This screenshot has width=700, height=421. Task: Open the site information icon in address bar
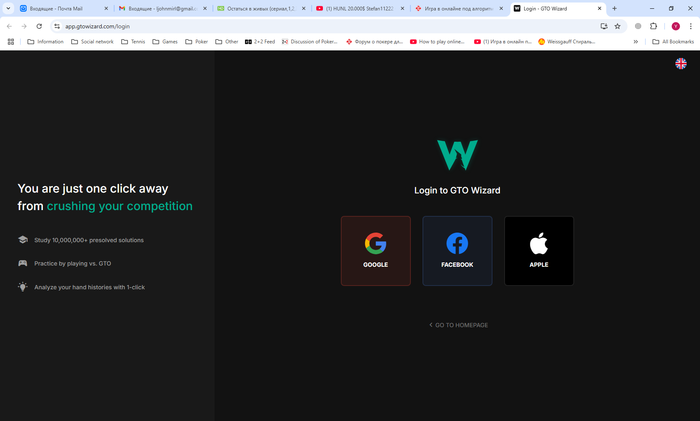pyautogui.click(x=57, y=26)
